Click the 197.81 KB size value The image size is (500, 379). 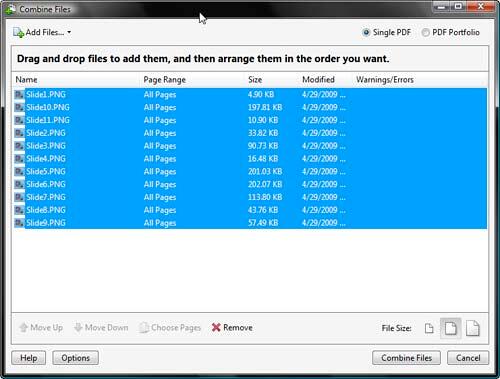(x=265, y=107)
